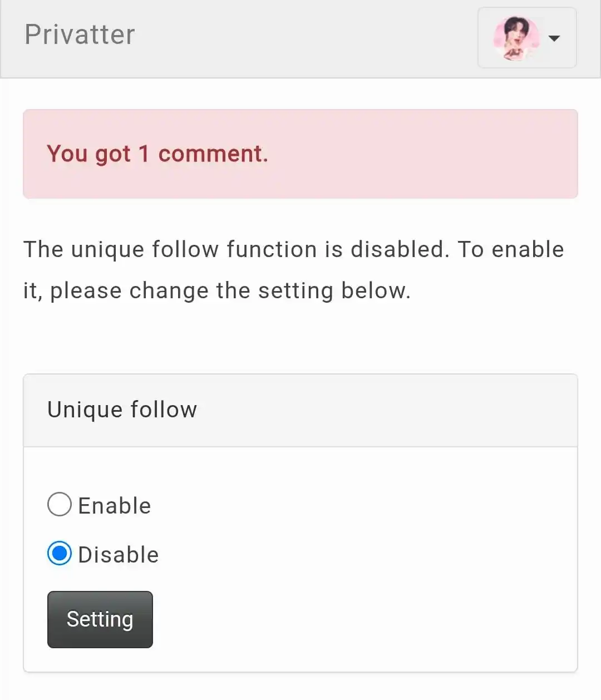
Task: Click the "Setting" label on the button
Action: click(100, 619)
